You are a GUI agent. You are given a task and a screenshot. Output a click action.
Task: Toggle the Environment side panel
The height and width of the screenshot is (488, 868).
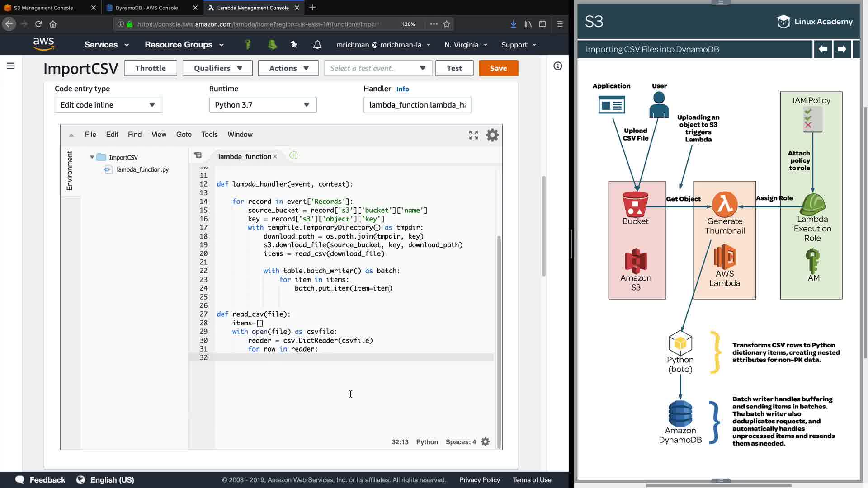70,171
